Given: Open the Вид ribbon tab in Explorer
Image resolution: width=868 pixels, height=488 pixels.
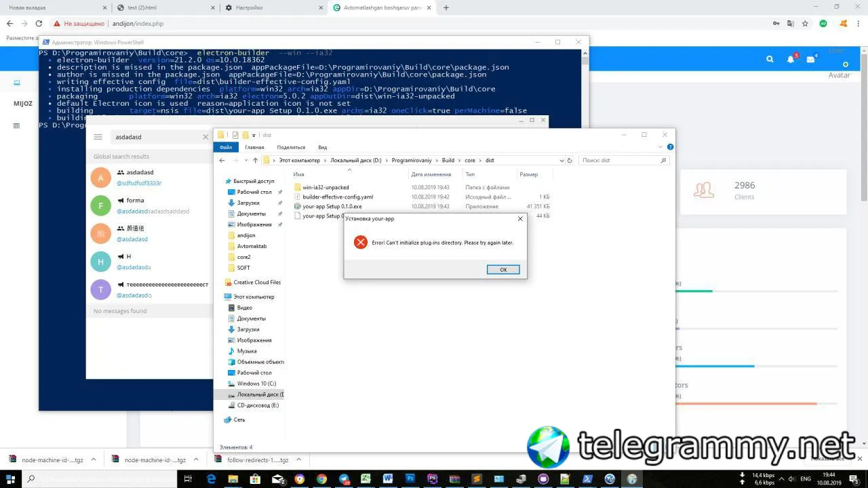Looking at the screenshot, I should [x=323, y=147].
